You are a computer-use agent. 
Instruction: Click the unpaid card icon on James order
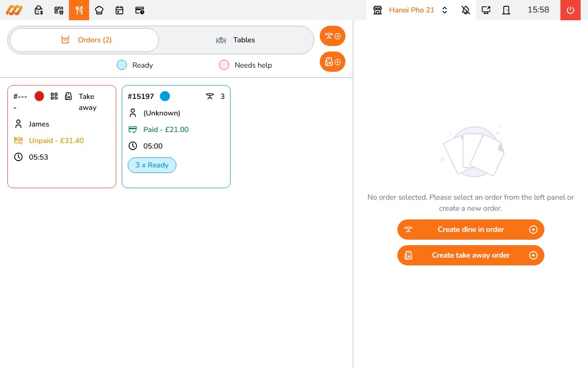tap(18, 140)
